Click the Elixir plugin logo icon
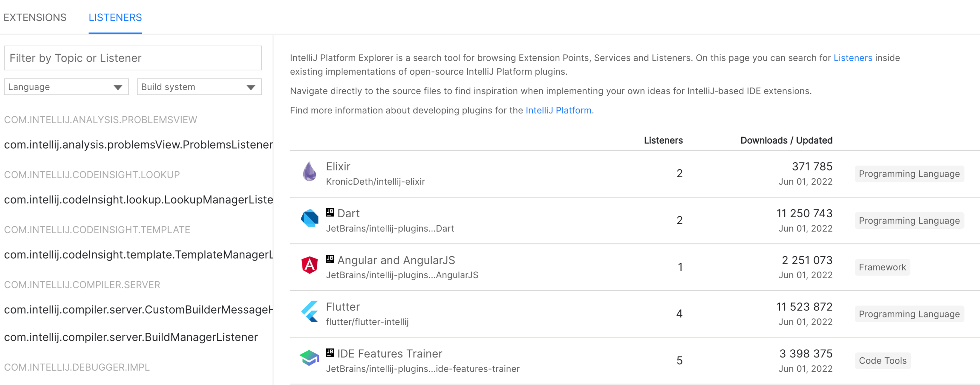 [x=310, y=171]
